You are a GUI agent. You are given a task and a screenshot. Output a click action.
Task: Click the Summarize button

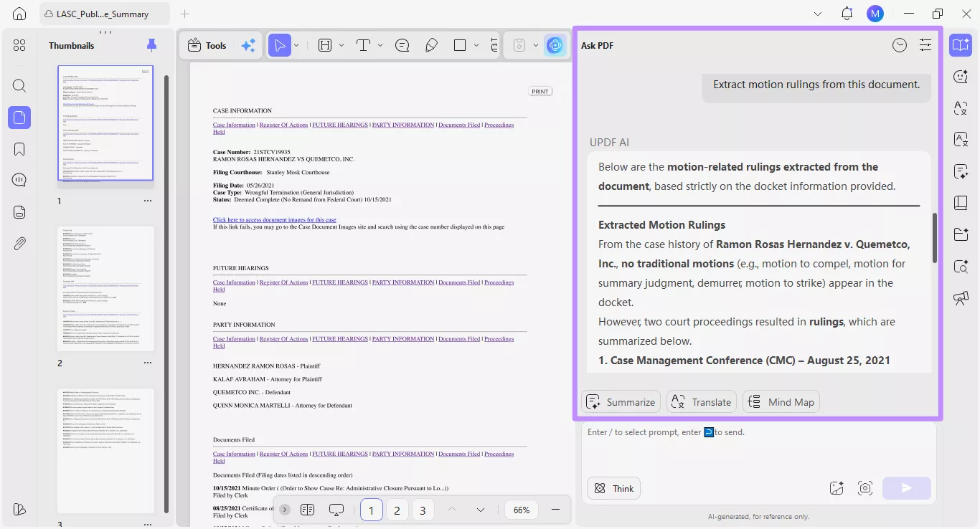click(x=621, y=402)
